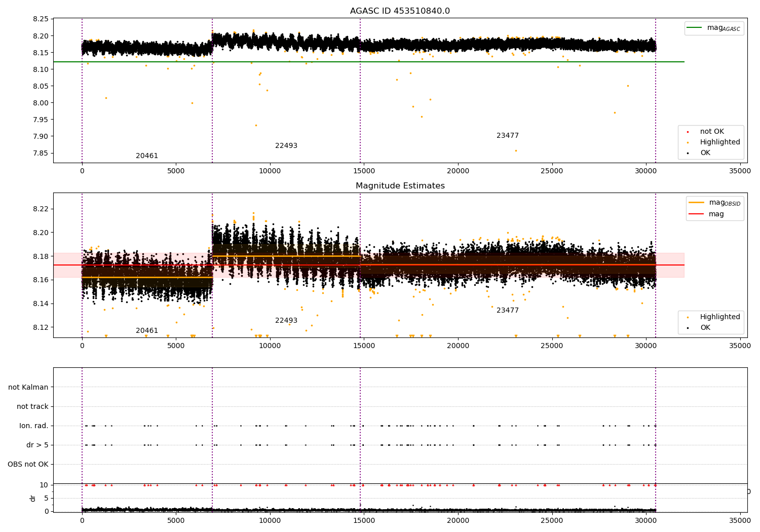Click y-axis tick 8.14 on middle plot
This screenshot has height=532, width=760.
click(40, 303)
